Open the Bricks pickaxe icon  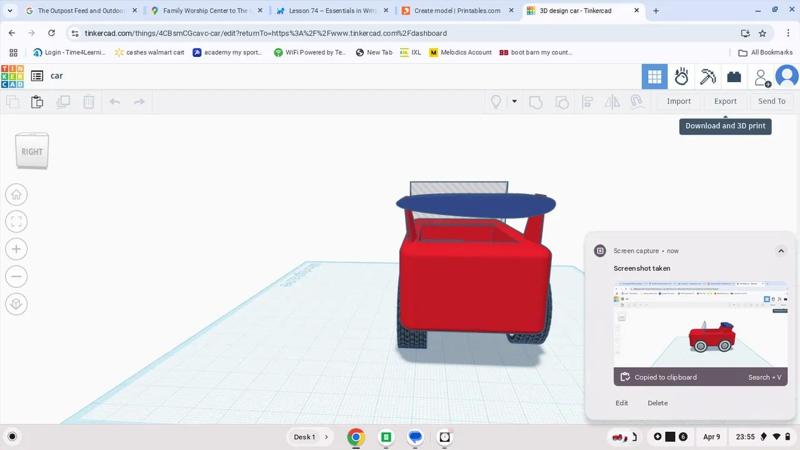708,77
